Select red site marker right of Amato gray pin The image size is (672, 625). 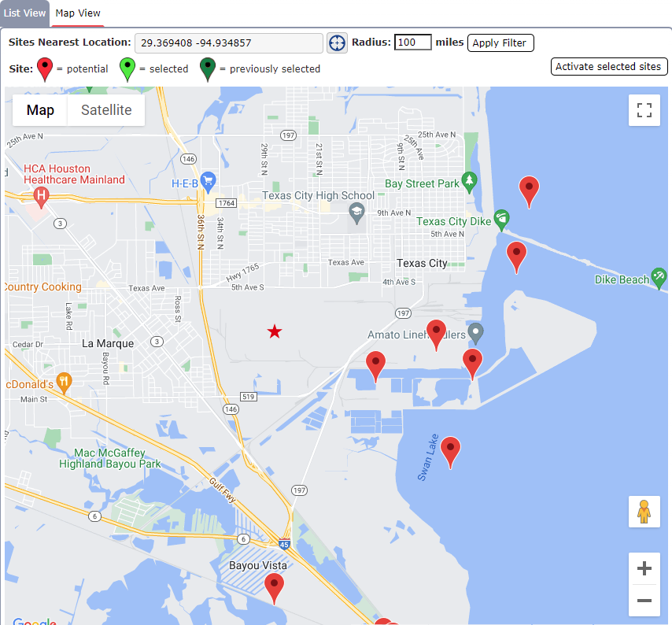tap(472, 364)
